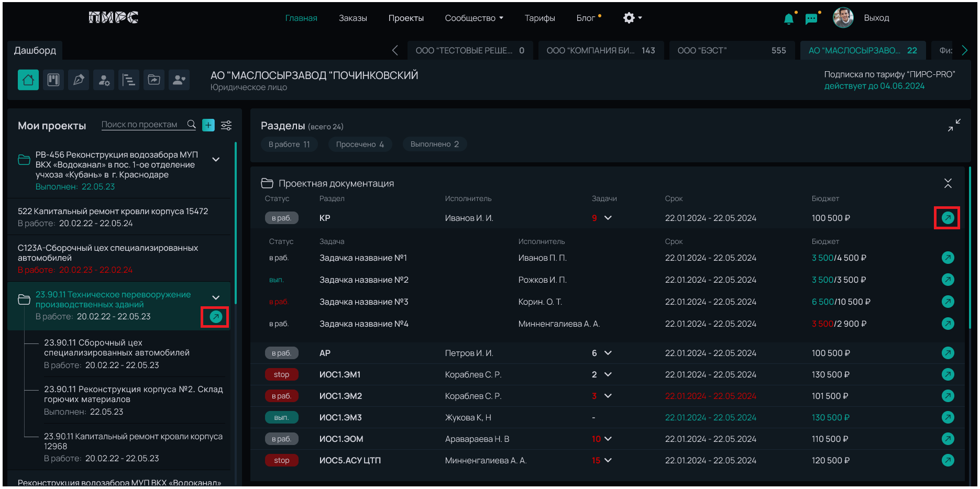Click the project search input field
Screen dimensions: 980x489
point(140,125)
